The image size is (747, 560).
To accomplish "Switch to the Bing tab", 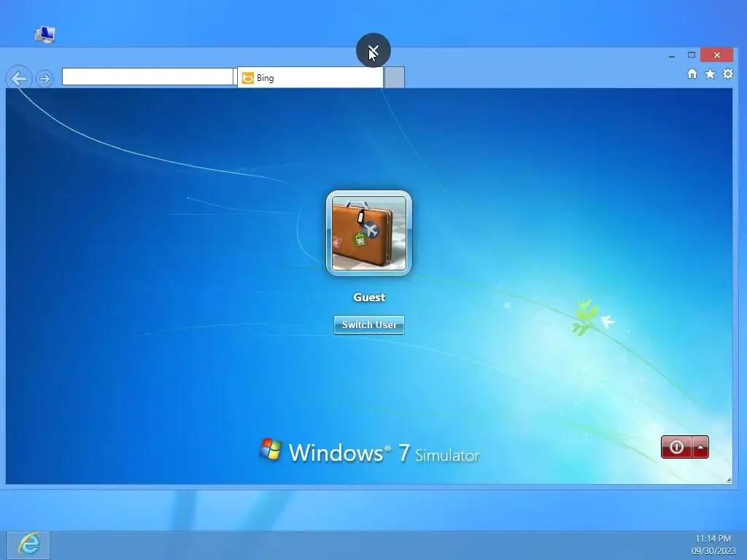I will tap(310, 77).
